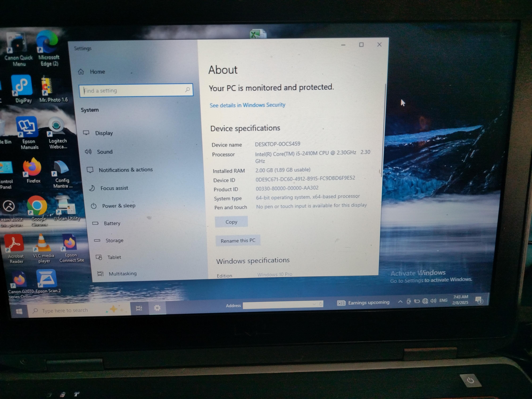
Task: Maximize the Settings window
Action: [x=361, y=45]
